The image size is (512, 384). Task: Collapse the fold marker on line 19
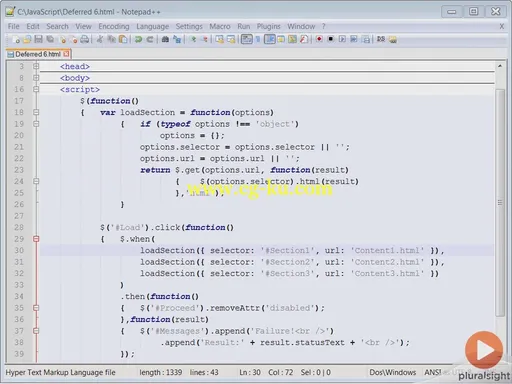pyautogui.click(x=36, y=124)
